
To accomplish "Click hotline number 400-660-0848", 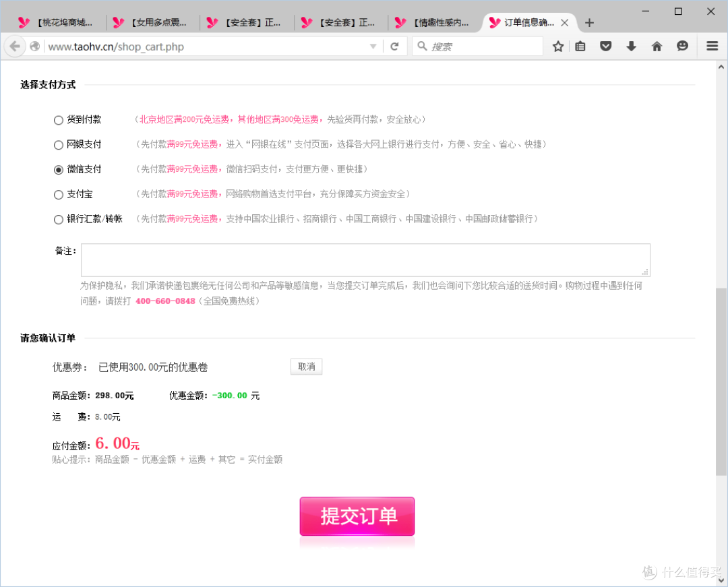I will pyautogui.click(x=165, y=301).
